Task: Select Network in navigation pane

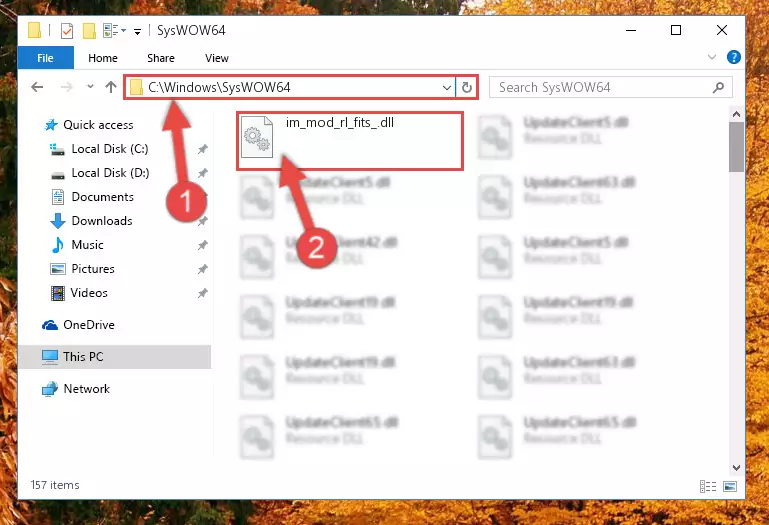Action: tap(87, 389)
